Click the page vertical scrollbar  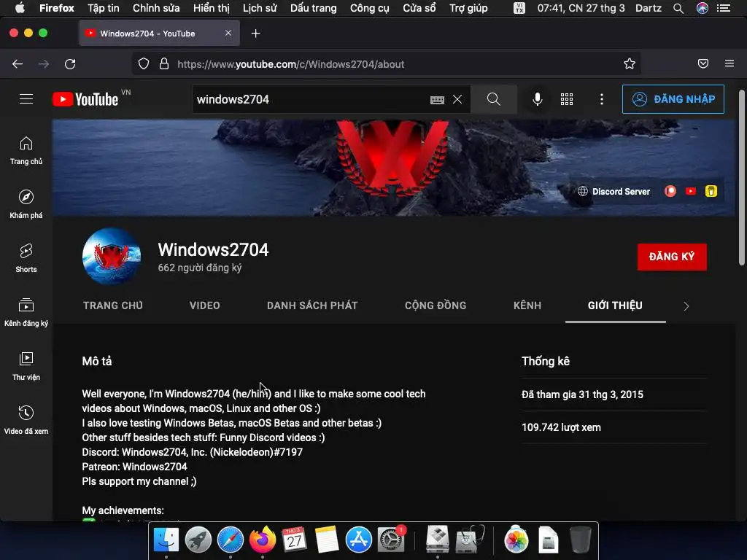tap(741, 177)
